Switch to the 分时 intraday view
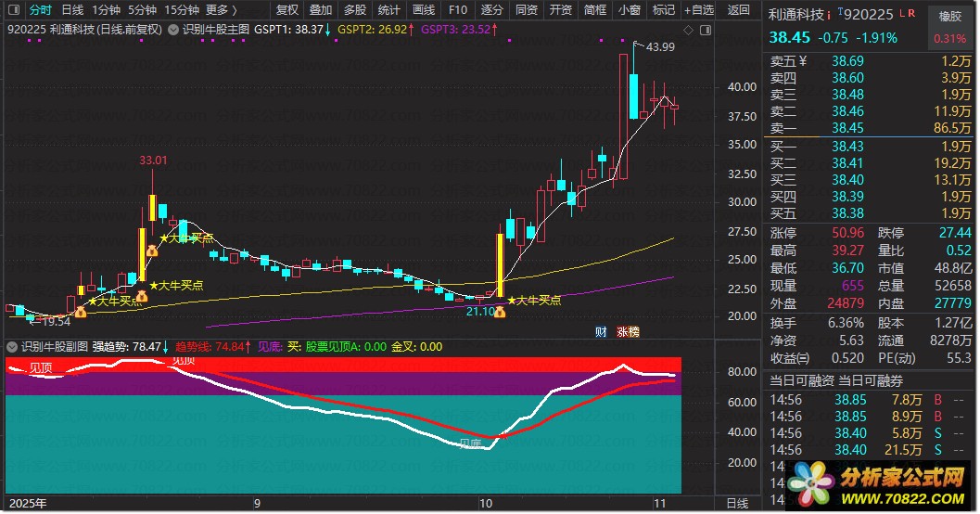Screen dimensions: 980x514 [41, 10]
